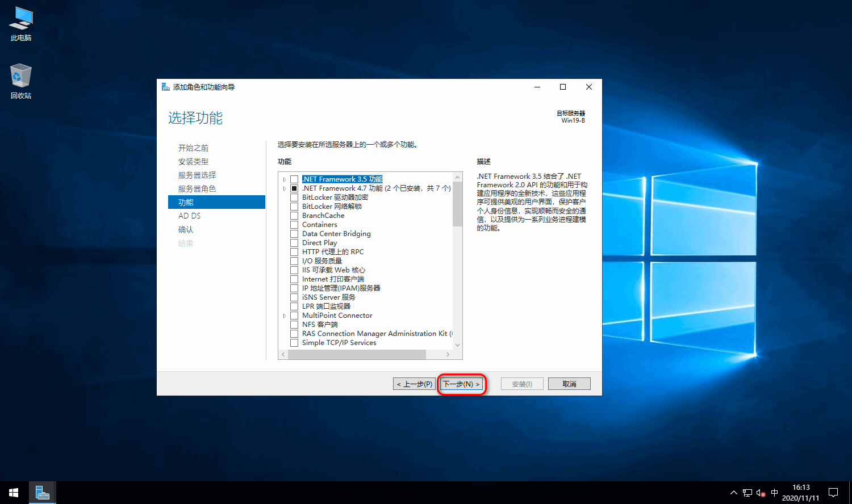Toggle .NET Framework 4.7 功能 checkbox

[x=294, y=188]
